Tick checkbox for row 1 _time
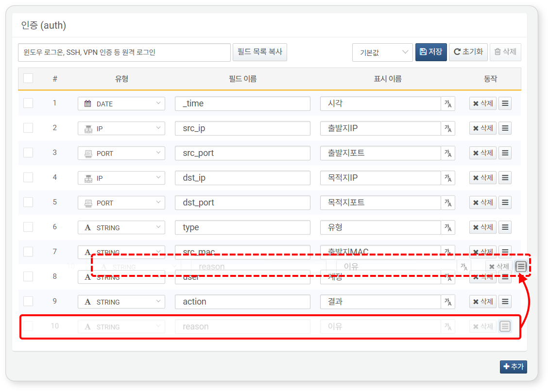 [x=28, y=103]
